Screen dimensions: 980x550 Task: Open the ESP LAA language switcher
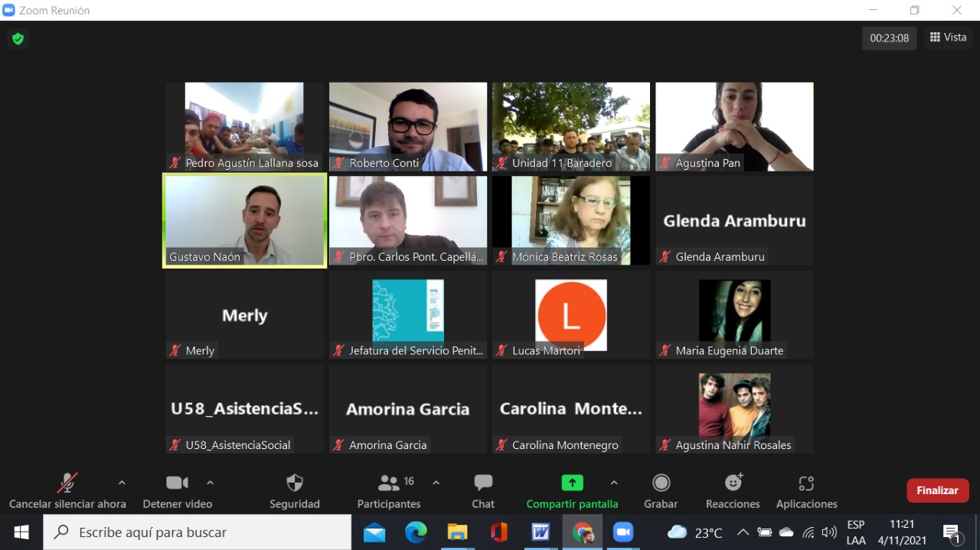tap(856, 532)
